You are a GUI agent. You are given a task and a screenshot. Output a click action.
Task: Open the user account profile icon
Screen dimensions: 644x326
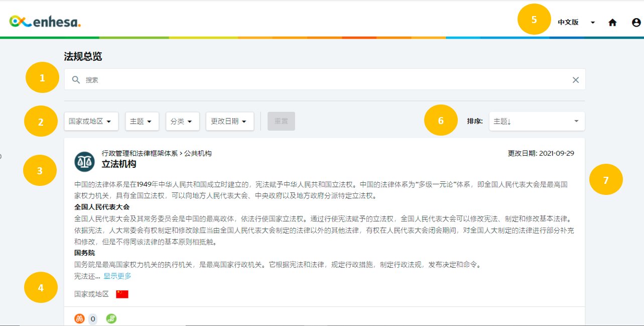636,22
